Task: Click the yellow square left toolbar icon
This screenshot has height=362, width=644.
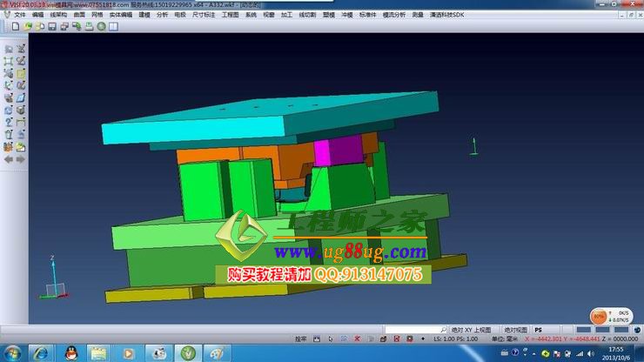Action: (21, 74)
